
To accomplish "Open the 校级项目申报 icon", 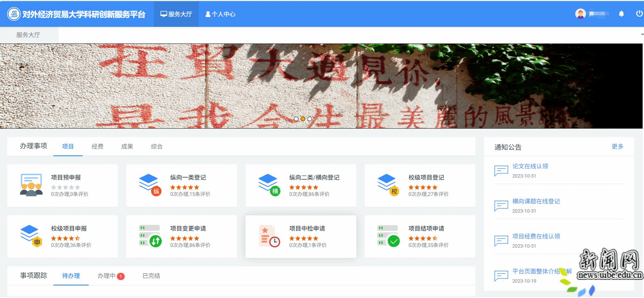I will click(x=31, y=236).
